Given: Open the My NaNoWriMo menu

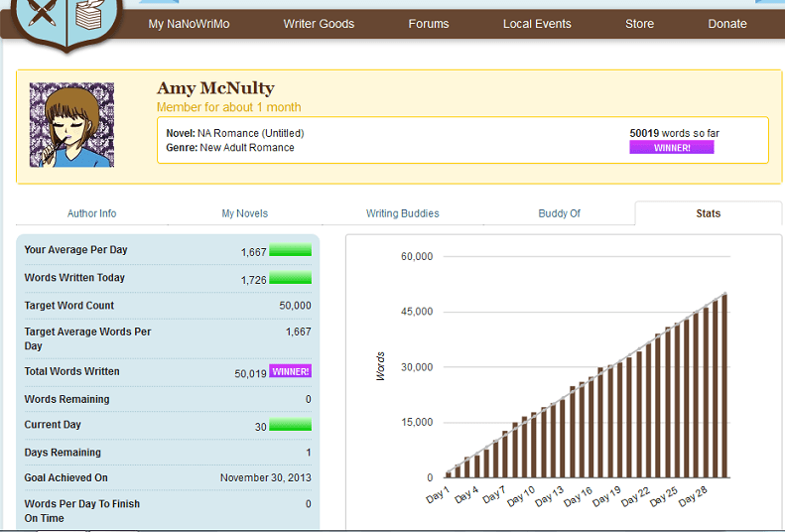Looking at the screenshot, I should 189,24.
